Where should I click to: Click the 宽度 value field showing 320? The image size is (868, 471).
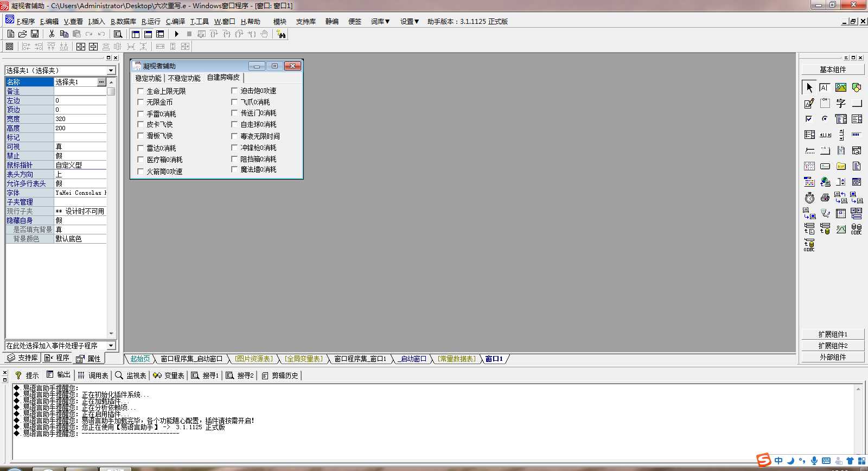pos(80,119)
